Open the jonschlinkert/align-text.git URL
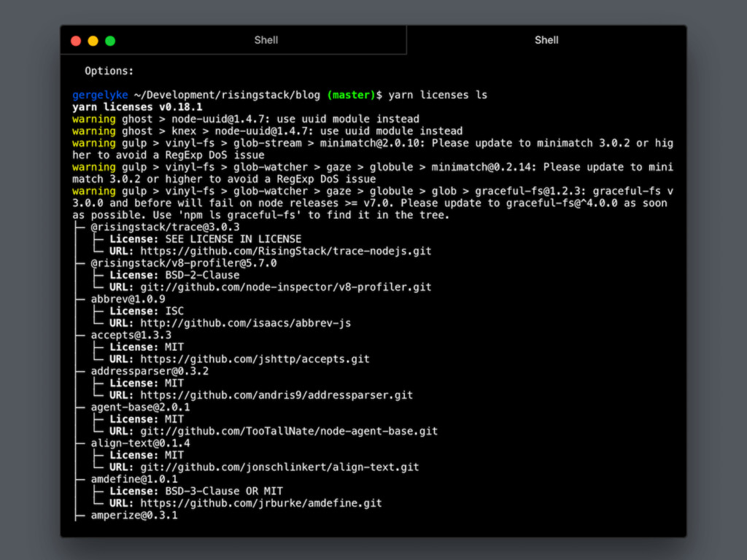 point(279,467)
